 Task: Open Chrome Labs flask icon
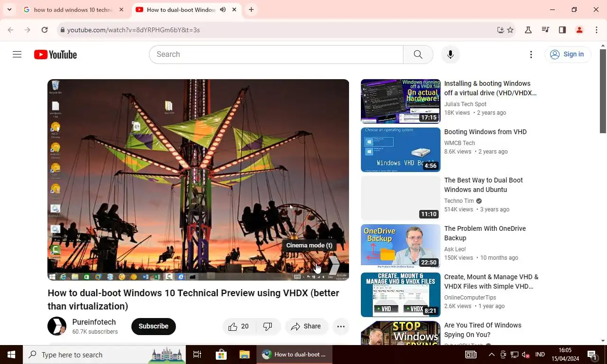pyautogui.click(x=528, y=30)
